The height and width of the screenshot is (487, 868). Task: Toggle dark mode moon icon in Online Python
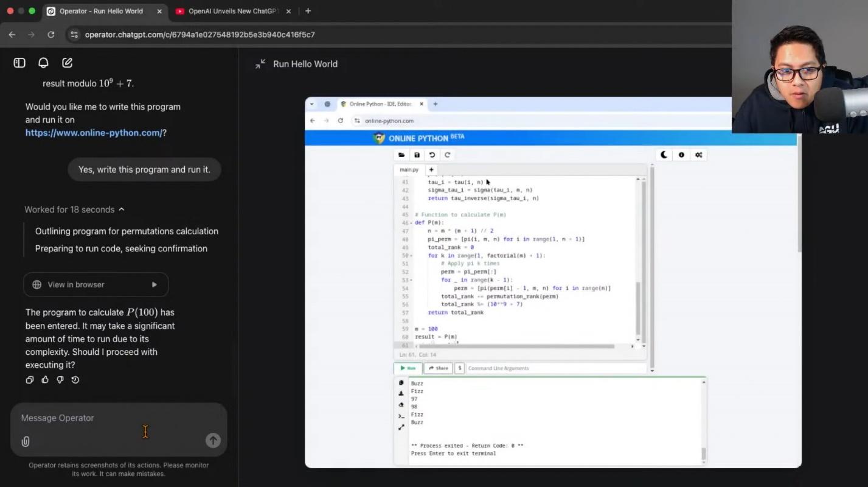[x=664, y=155]
